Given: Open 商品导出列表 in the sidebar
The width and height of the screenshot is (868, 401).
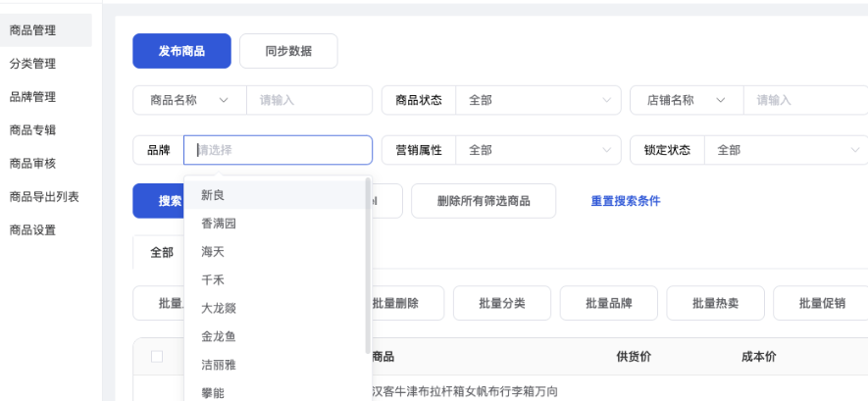Looking at the screenshot, I should point(44,197).
